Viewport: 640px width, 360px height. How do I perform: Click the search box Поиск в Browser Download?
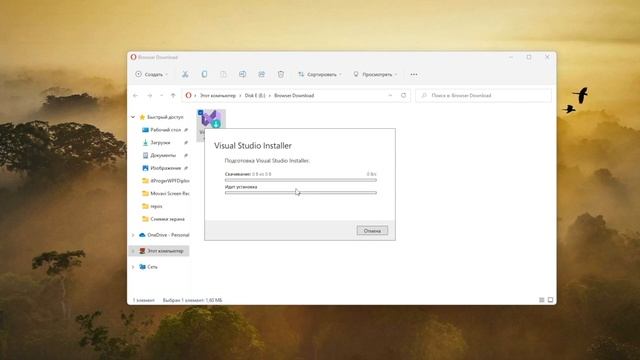pyautogui.click(x=483, y=96)
